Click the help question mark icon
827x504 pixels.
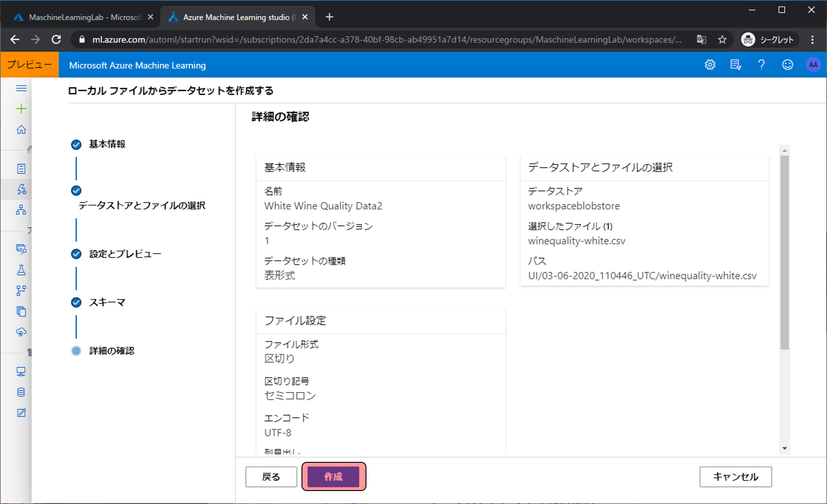(x=761, y=65)
